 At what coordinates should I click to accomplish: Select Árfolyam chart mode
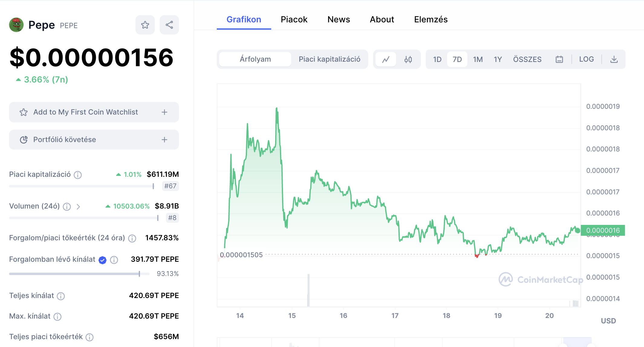tap(255, 59)
